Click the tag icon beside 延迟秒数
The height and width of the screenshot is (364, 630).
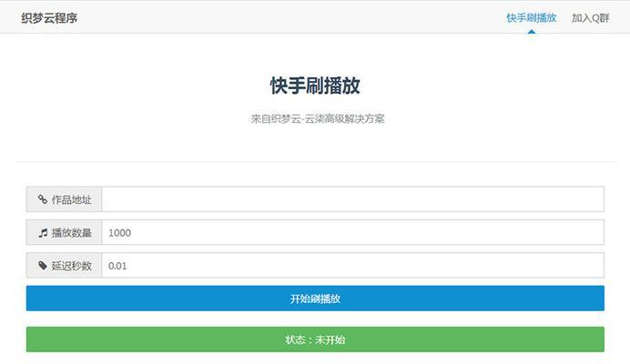43,265
